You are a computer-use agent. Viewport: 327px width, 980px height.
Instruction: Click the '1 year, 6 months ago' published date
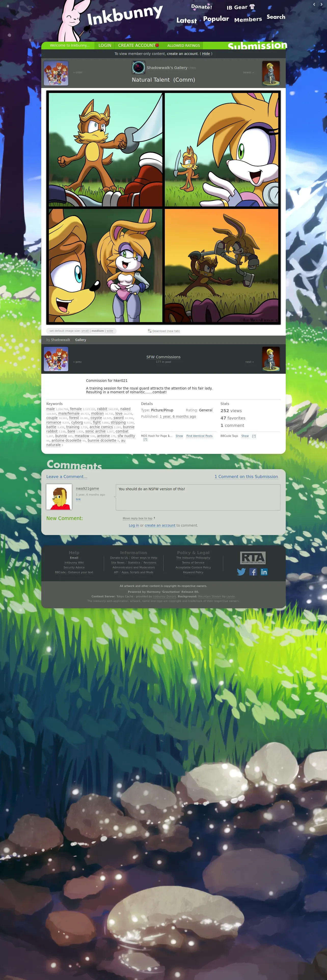pyautogui.click(x=178, y=416)
